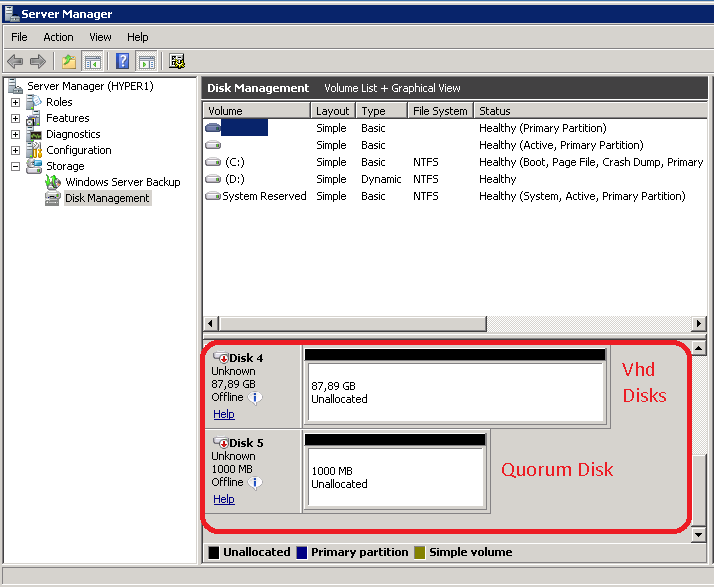Click the Help link under Disk 5

(224, 499)
